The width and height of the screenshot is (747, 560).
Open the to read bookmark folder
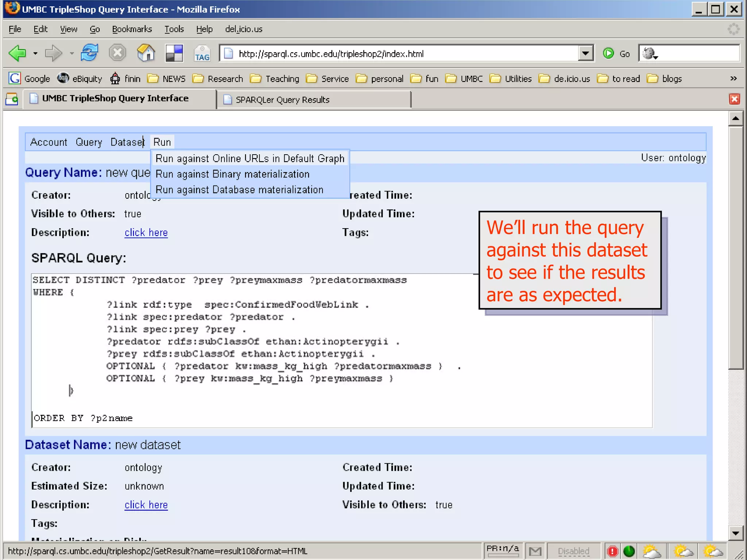(618, 78)
